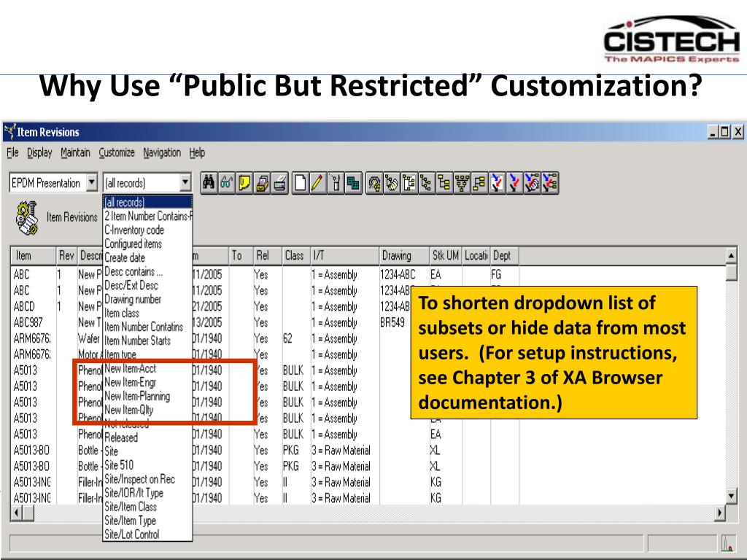Viewport: 747px width, 560px height.
Task: Click the horizontal scrollbar right arrow
Action: point(720,513)
